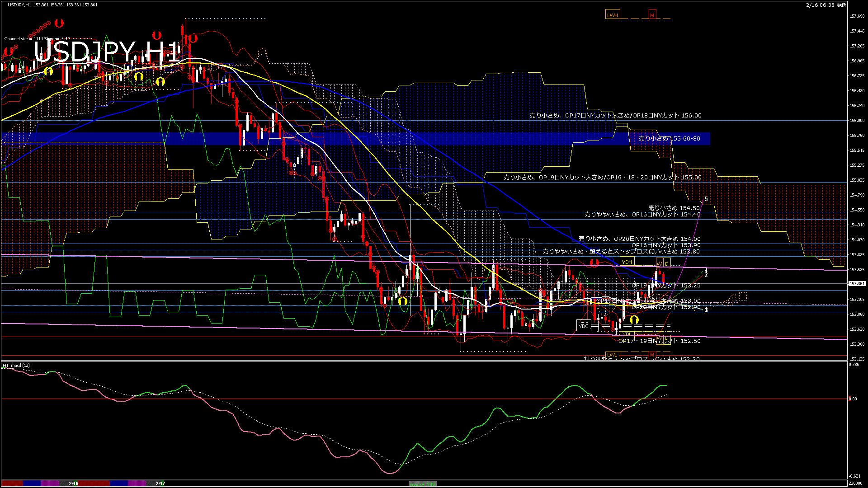Click the H1 macd (12) subwindow label

(x=17, y=365)
